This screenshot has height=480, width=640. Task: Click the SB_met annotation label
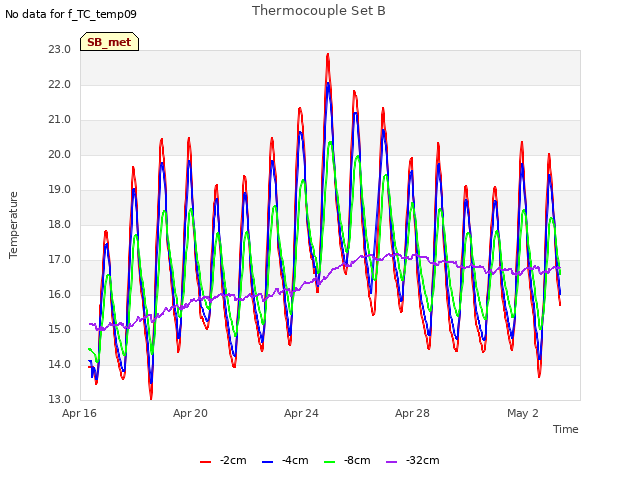click(109, 42)
